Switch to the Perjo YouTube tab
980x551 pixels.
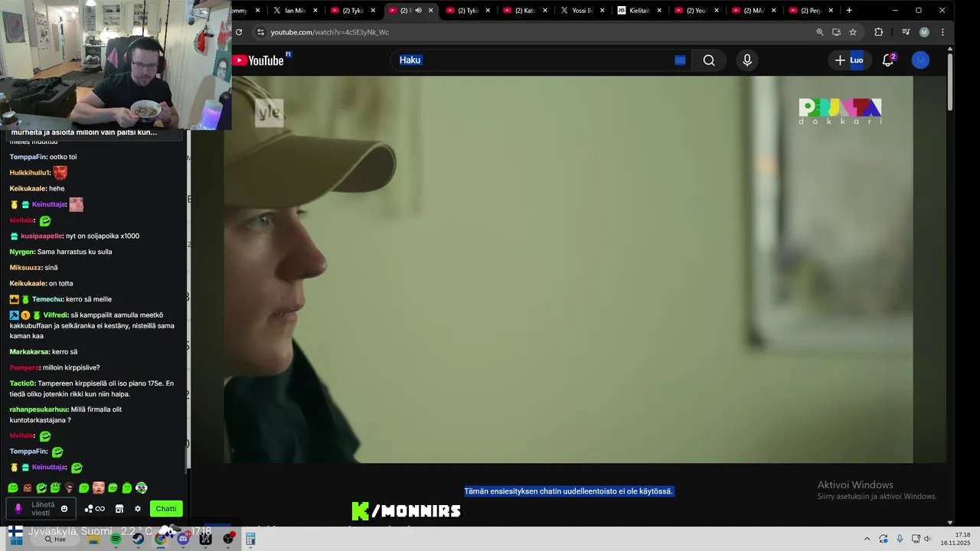point(812,11)
